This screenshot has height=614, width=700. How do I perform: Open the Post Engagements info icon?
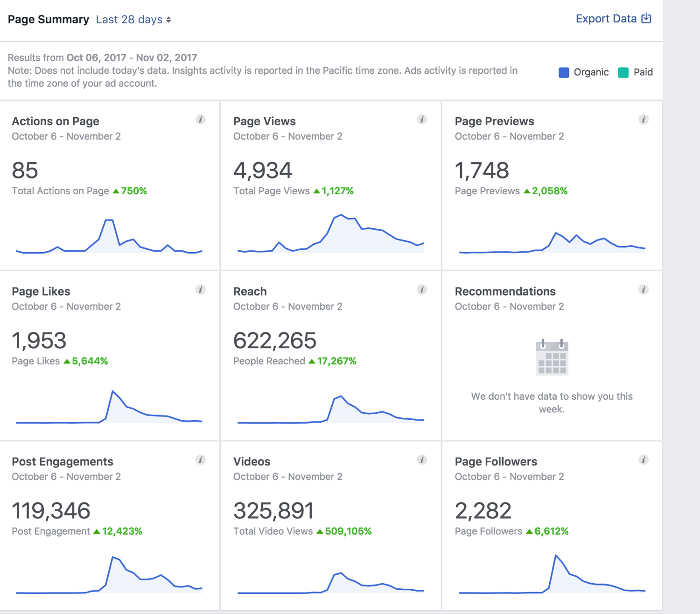pyautogui.click(x=201, y=460)
